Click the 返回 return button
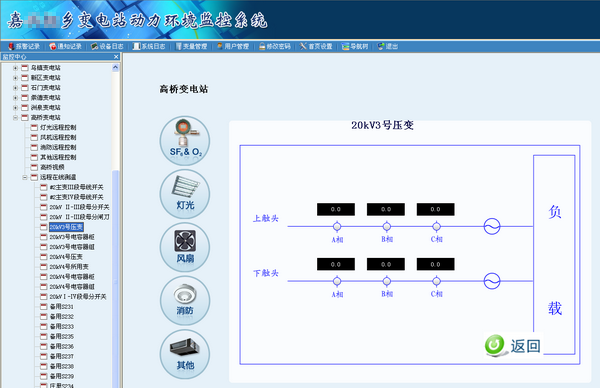The image size is (600, 388). pyautogui.click(x=513, y=345)
